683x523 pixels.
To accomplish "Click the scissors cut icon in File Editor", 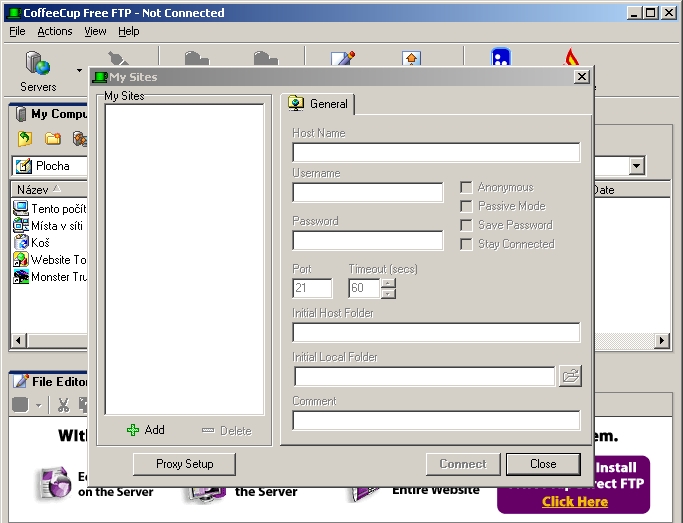I will pyautogui.click(x=64, y=405).
